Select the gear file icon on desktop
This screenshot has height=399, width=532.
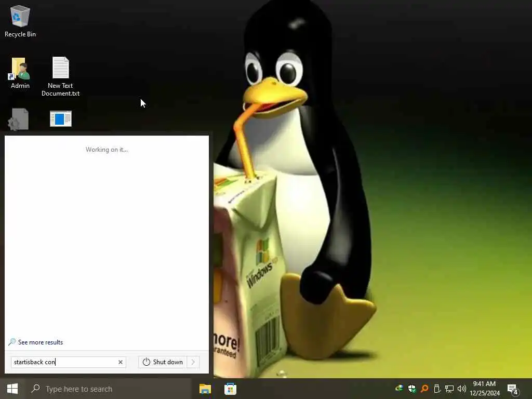pos(18,119)
